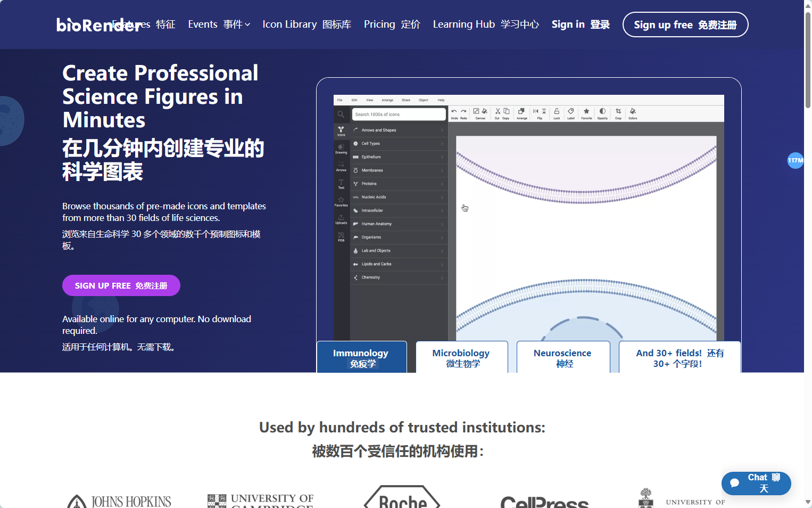This screenshot has width=812, height=508.
Task: Expand the Cell Types category chevron
Action: (x=442, y=143)
